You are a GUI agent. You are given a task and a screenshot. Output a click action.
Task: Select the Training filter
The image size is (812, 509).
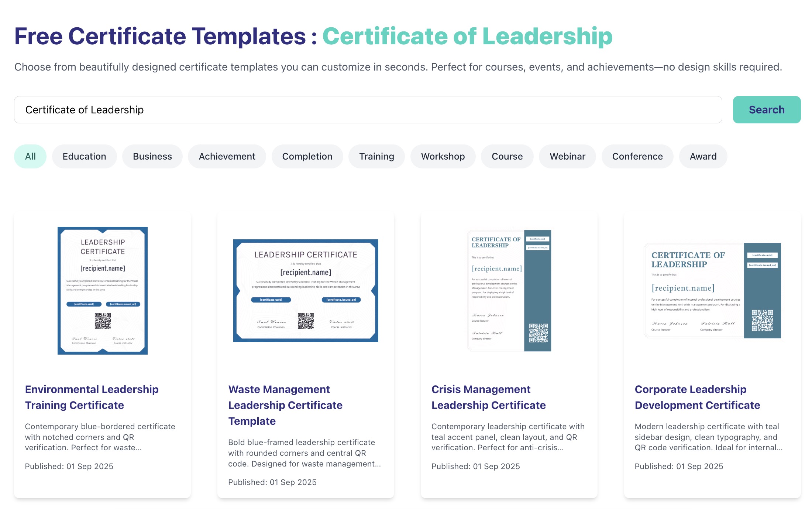click(376, 156)
